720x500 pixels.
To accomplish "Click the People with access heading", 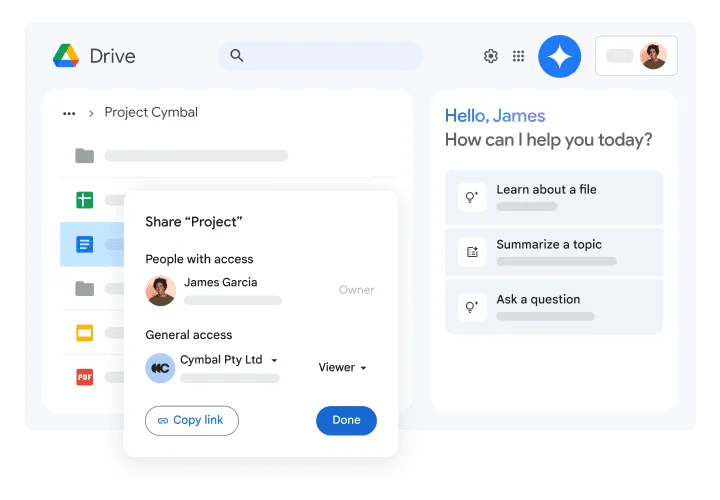I will (x=199, y=259).
